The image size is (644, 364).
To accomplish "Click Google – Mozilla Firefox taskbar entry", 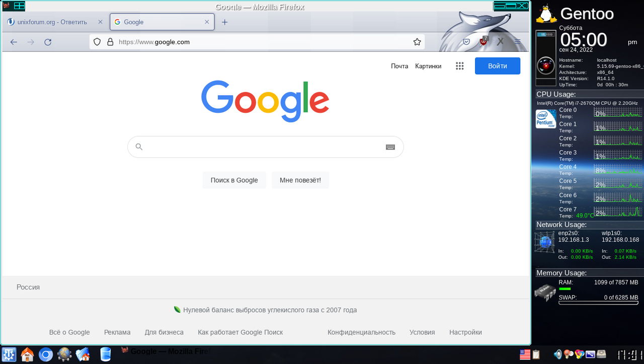I will [166, 351].
